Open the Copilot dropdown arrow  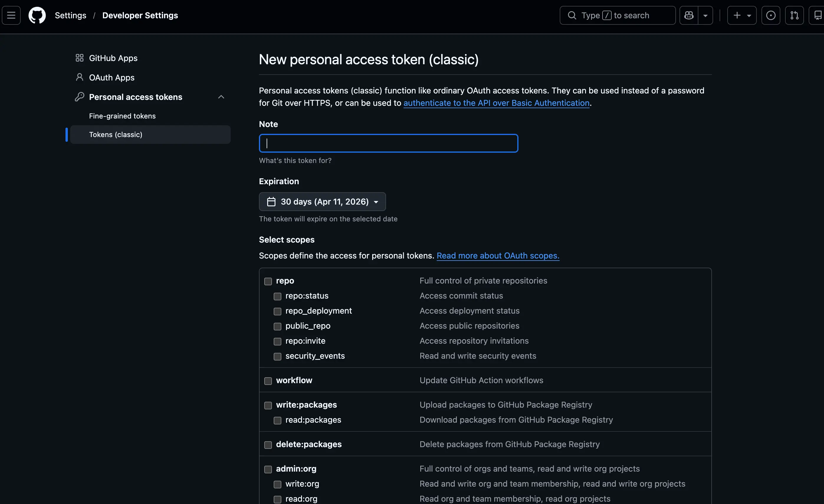[705, 15]
